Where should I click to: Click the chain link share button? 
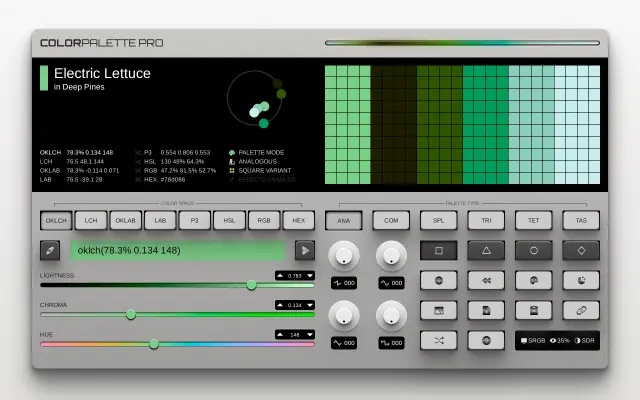[x=581, y=311]
